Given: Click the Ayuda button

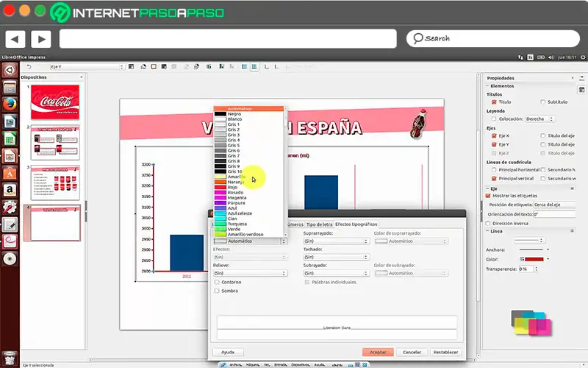Looking at the screenshot, I should 228,353.
